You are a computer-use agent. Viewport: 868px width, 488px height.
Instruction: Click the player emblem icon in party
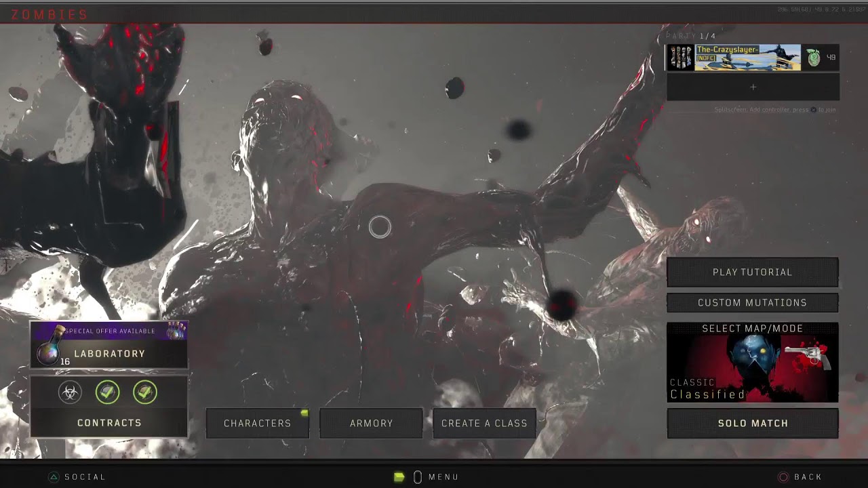[x=680, y=58]
